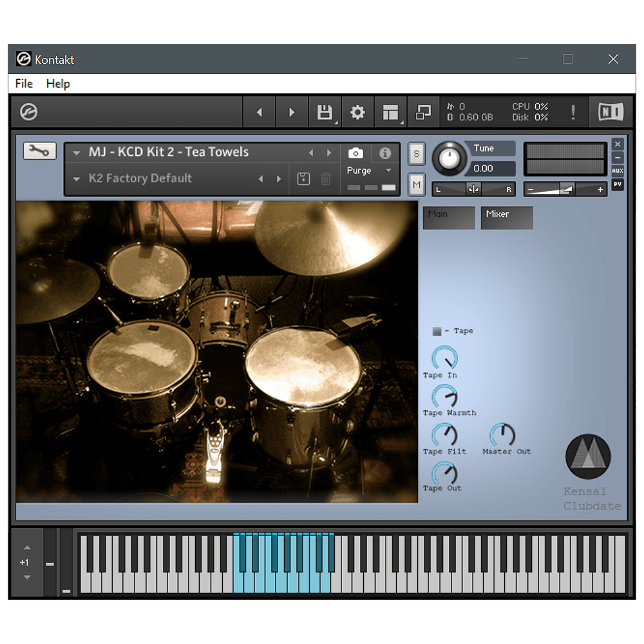Mute the instrument with M button
Image resolution: width=644 pixels, height=644 pixels.
(417, 185)
